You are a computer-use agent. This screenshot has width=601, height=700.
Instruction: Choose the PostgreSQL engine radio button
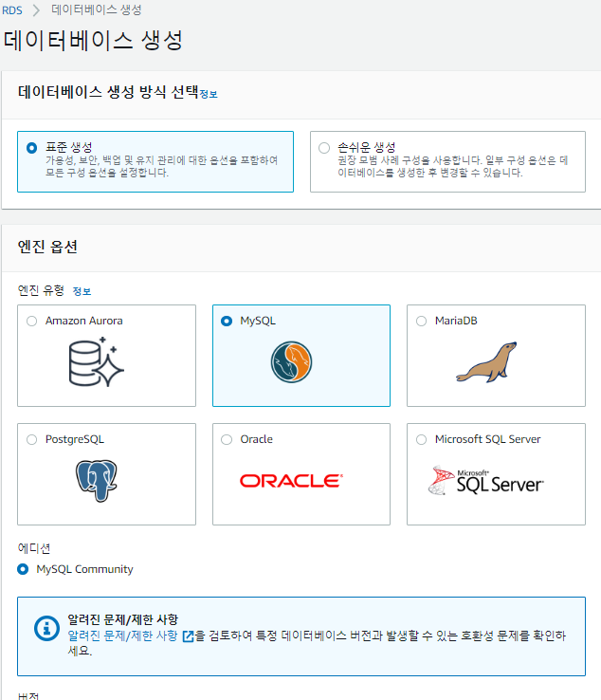coord(31,440)
